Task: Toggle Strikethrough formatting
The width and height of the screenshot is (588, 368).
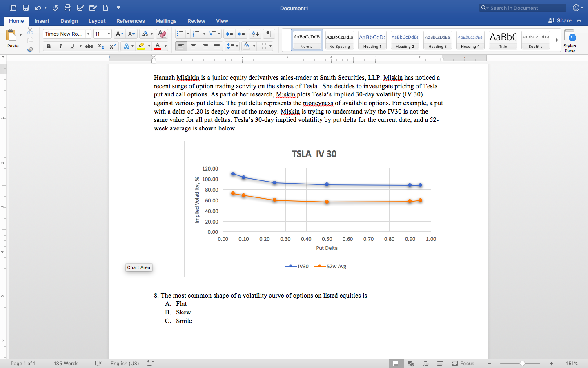Action: pyautogui.click(x=89, y=46)
